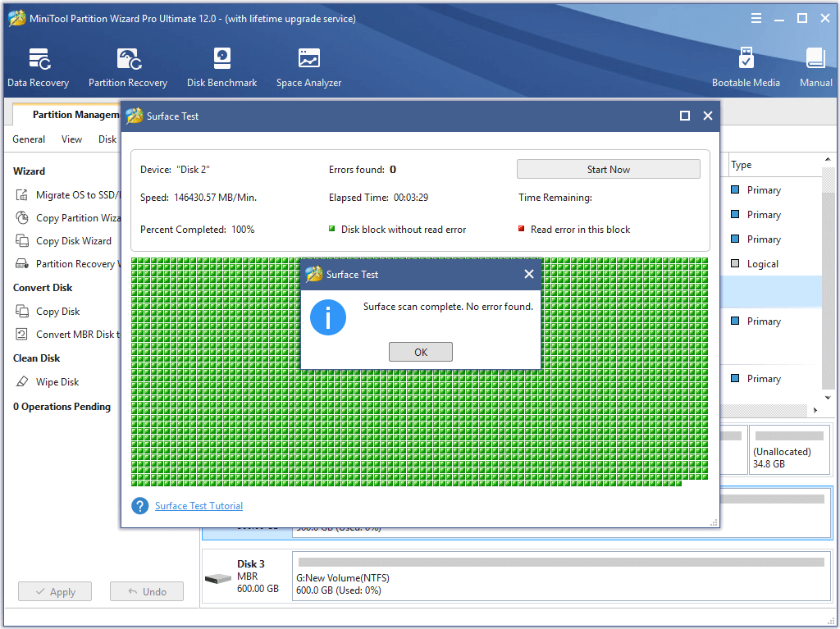Open the Manual
This screenshot has width=840, height=629.
pyautogui.click(x=815, y=66)
